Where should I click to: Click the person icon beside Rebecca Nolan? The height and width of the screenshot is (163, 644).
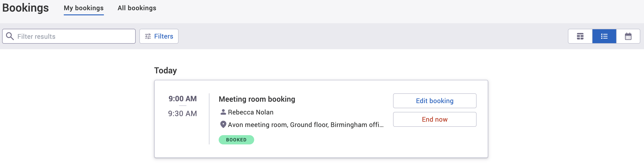223,112
